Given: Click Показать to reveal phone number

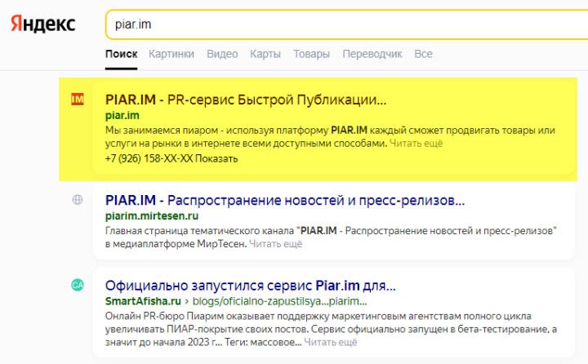Looking at the screenshot, I should 216,158.
